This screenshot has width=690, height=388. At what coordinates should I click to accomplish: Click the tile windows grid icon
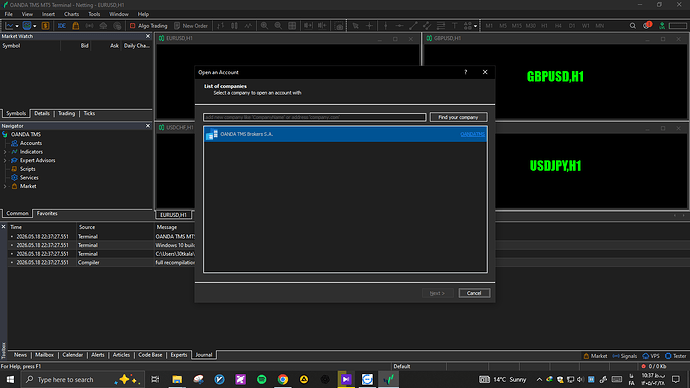[292, 26]
